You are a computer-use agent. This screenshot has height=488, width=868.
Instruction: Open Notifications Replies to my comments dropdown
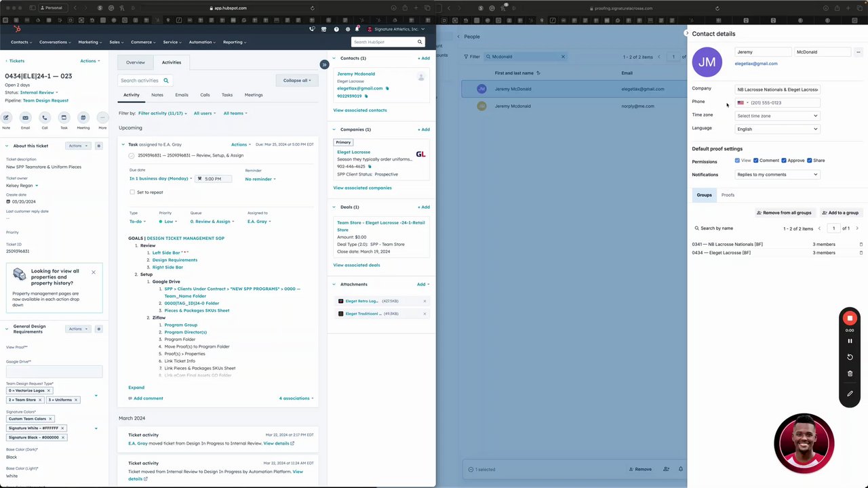(777, 174)
